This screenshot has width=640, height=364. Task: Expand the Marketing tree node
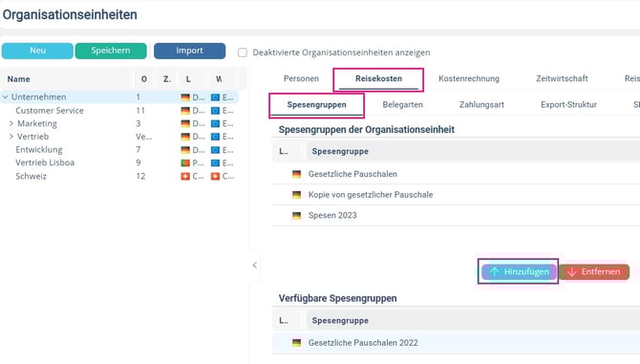tap(11, 123)
